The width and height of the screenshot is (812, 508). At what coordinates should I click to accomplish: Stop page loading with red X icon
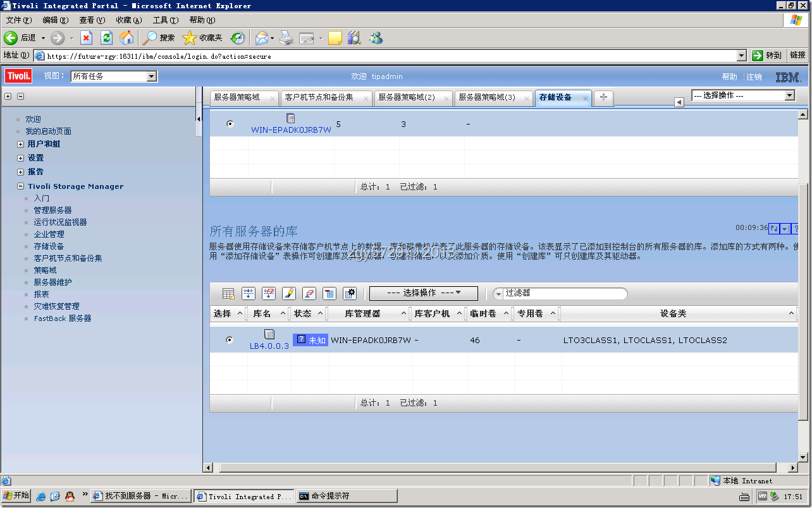click(87, 38)
